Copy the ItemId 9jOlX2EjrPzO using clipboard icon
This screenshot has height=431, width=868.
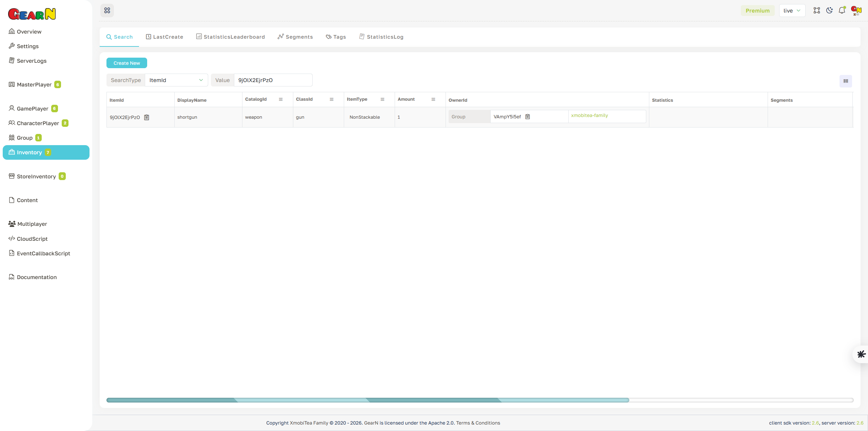coord(147,117)
